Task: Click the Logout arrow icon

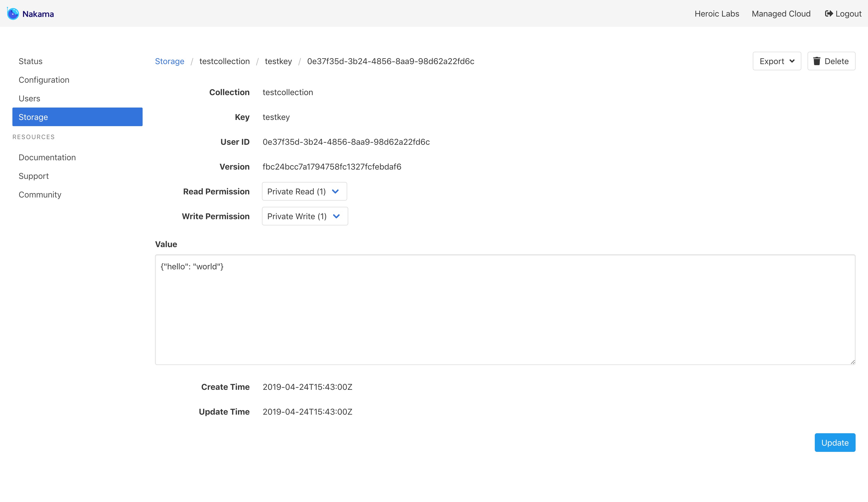Action: [829, 14]
